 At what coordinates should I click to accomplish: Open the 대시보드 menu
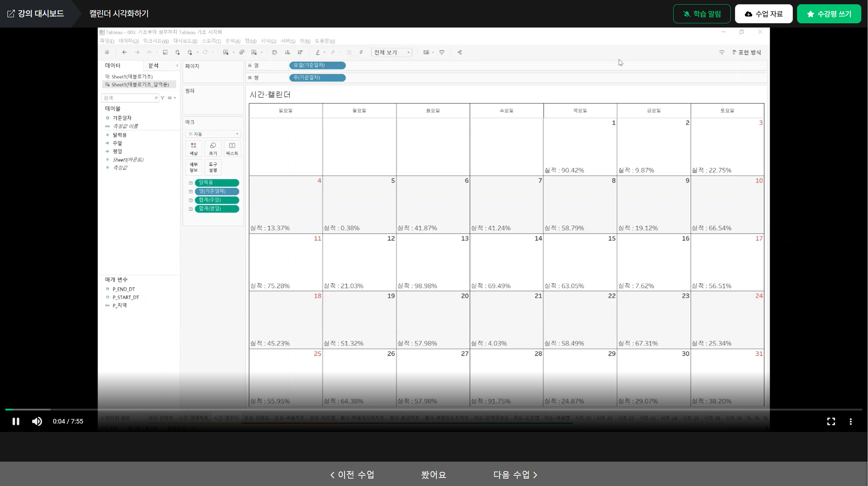click(185, 41)
